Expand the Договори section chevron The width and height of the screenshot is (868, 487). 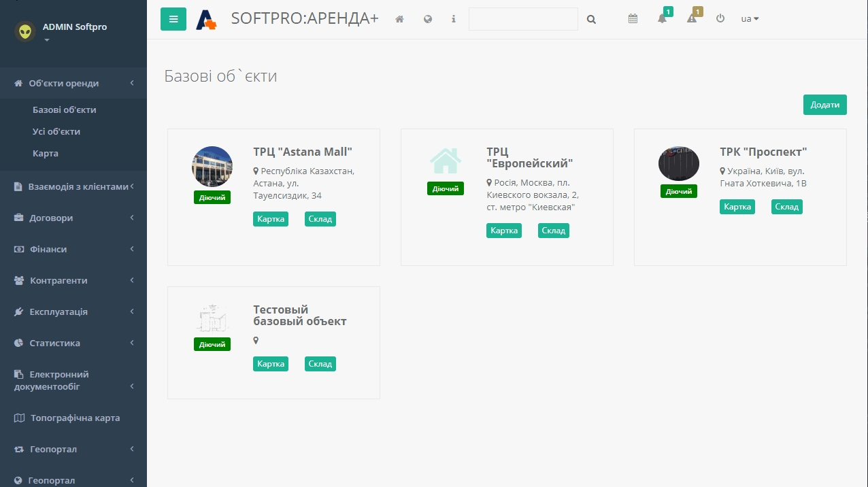[132, 218]
